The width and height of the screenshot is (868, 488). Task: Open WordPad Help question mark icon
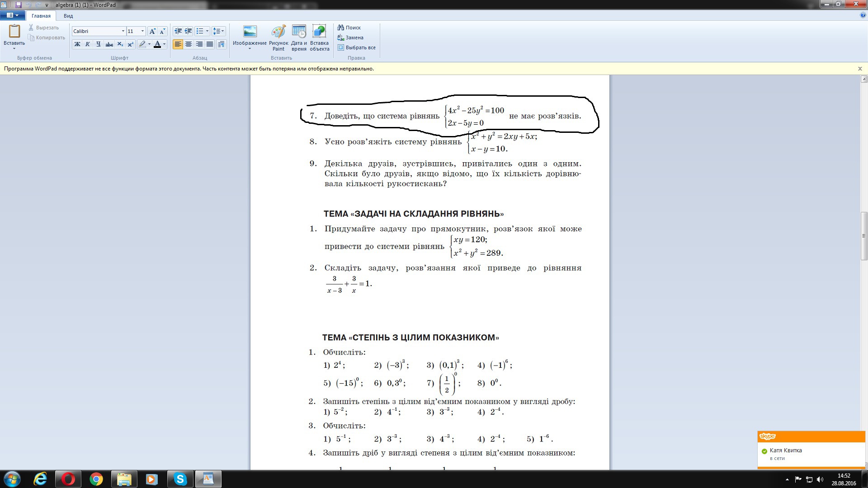(x=863, y=15)
